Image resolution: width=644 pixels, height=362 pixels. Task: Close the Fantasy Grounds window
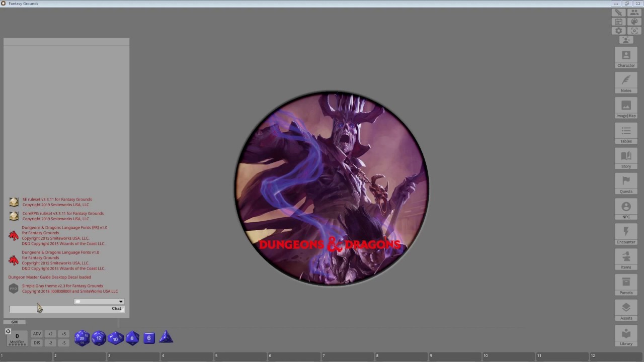tap(637, 4)
